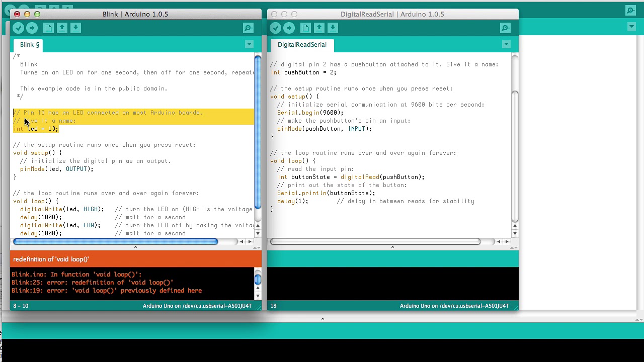Click Open sketch icon in Blink window
The height and width of the screenshot is (362, 644).
(62, 28)
